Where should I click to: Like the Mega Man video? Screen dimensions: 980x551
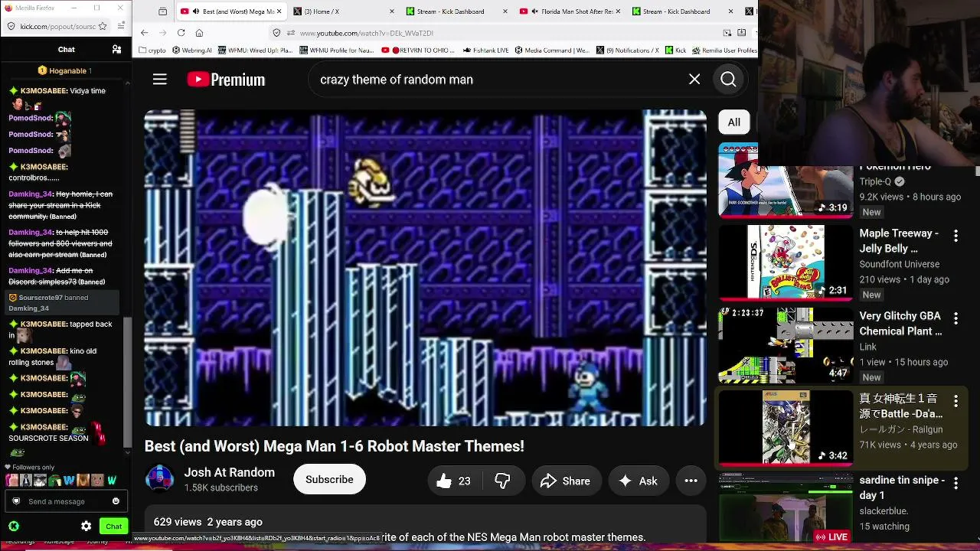point(453,481)
